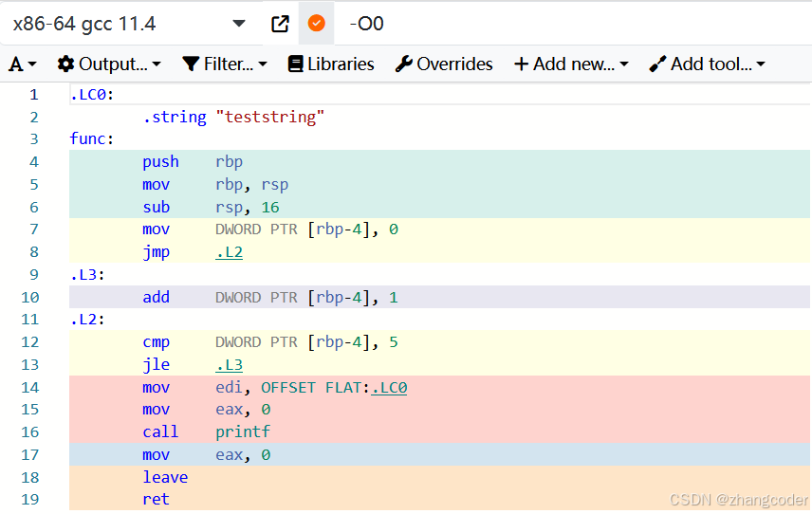Open the Output settings dropdown
812x514 pixels.
click(109, 64)
